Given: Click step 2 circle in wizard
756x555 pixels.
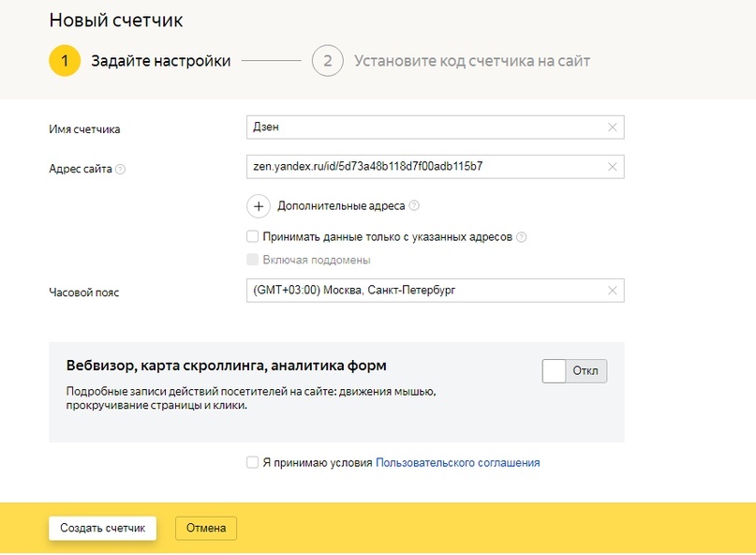Looking at the screenshot, I should tap(327, 61).
